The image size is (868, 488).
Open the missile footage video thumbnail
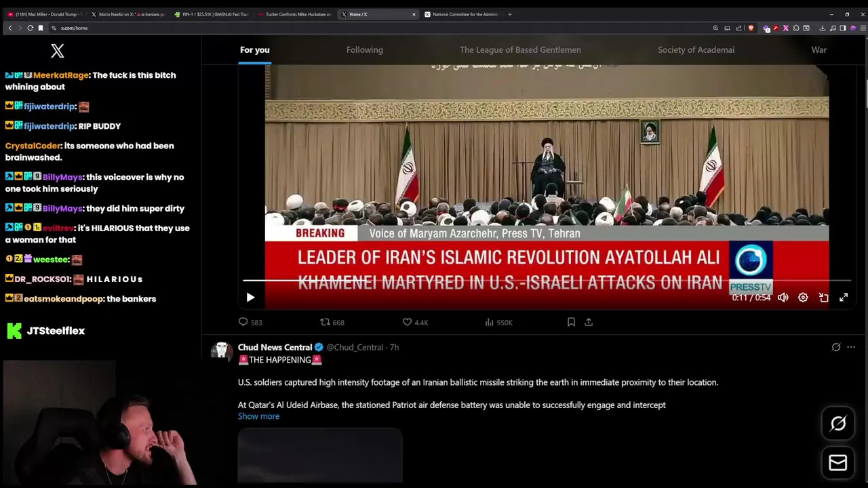320,455
